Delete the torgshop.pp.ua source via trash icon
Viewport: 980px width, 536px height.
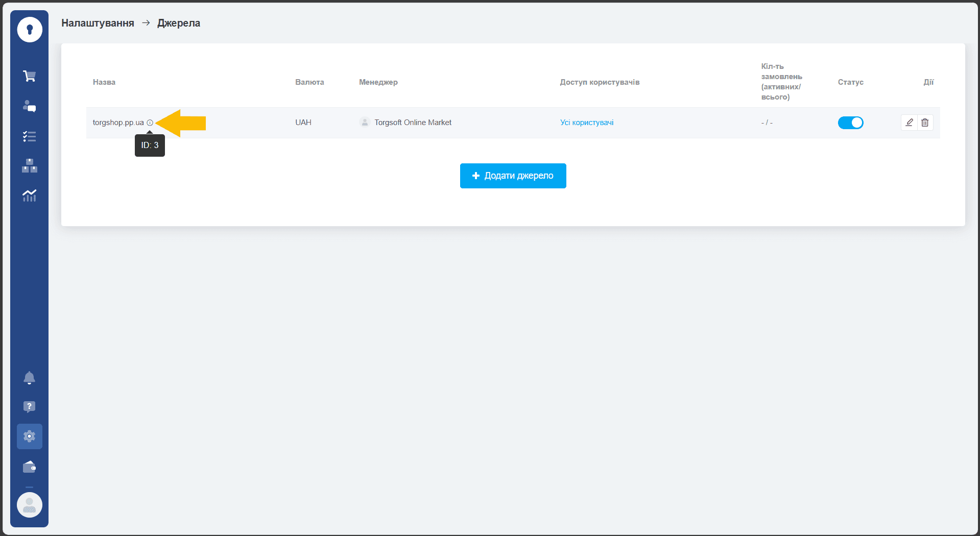[x=925, y=123]
